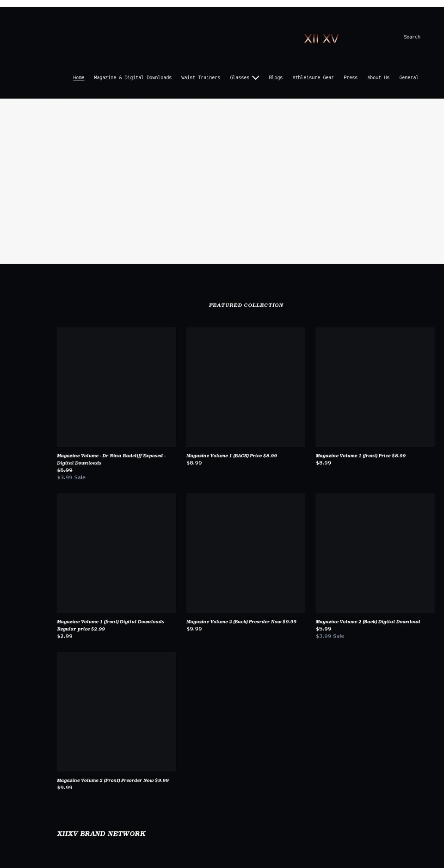This screenshot has width=444, height=868.
Task: Open Volume 2 (Back) Preorder Now thumbnail
Action: 246,553
